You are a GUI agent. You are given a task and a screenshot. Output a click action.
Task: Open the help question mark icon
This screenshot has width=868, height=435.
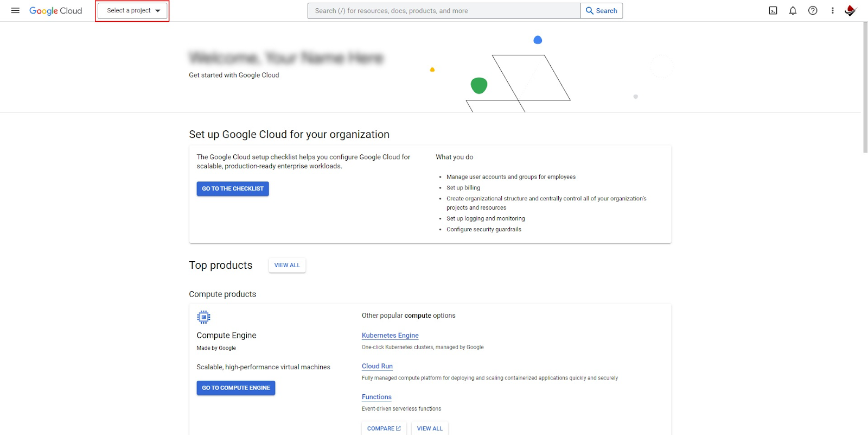tap(813, 11)
